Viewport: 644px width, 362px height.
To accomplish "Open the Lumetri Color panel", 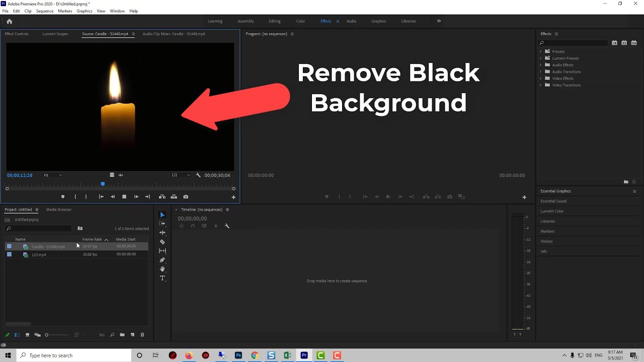I will tap(552, 211).
